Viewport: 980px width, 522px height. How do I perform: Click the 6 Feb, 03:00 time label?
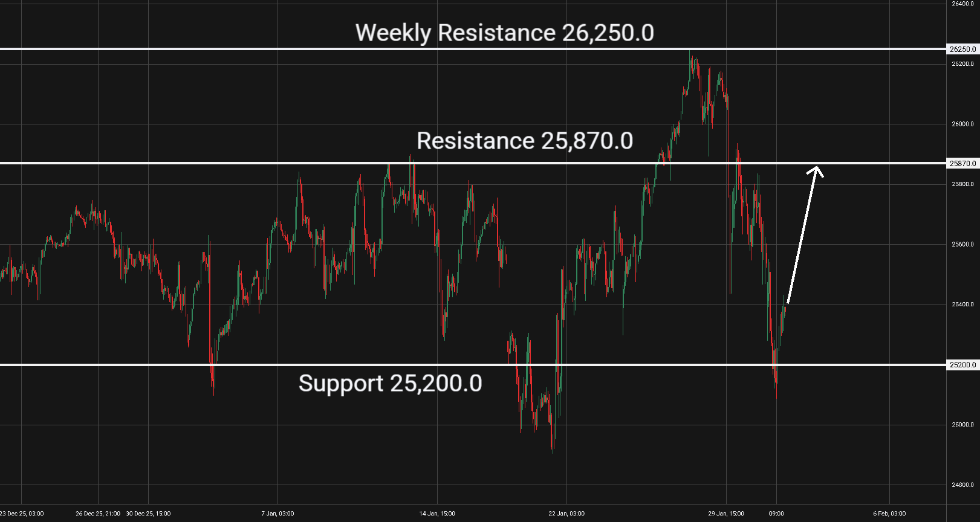point(889,514)
